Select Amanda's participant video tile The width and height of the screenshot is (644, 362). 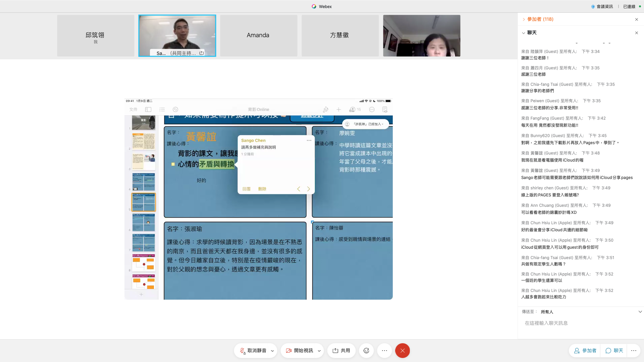tap(258, 36)
